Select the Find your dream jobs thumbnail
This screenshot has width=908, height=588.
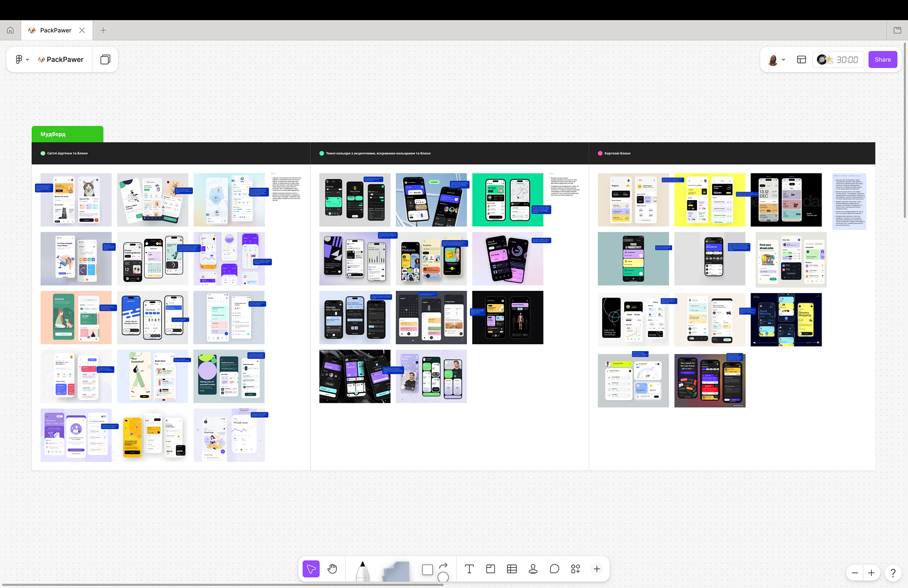pyautogui.click(x=791, y=259)
